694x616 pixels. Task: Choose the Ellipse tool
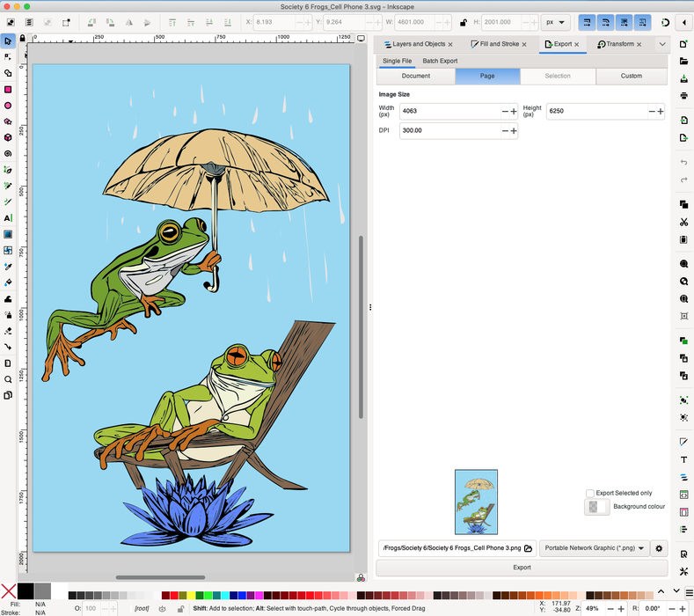tap(8, 106)
